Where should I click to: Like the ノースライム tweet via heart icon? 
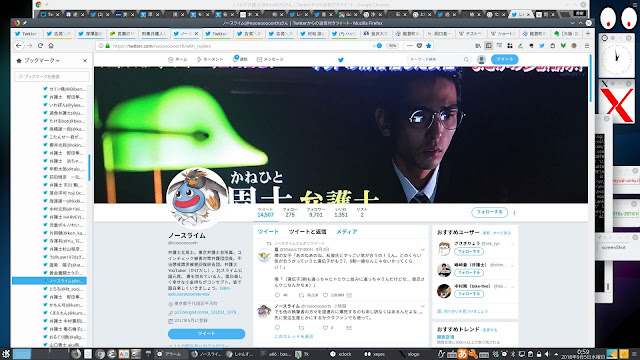(325, 327)
